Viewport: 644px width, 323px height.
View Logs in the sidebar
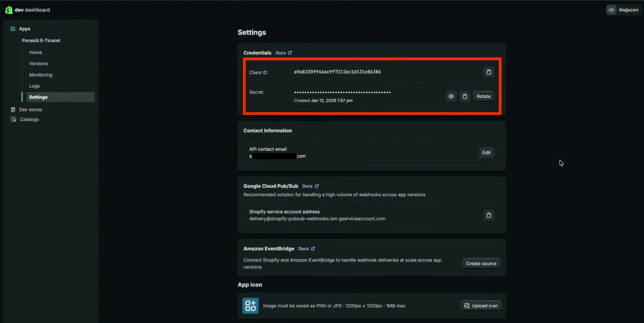pos(34,86)
